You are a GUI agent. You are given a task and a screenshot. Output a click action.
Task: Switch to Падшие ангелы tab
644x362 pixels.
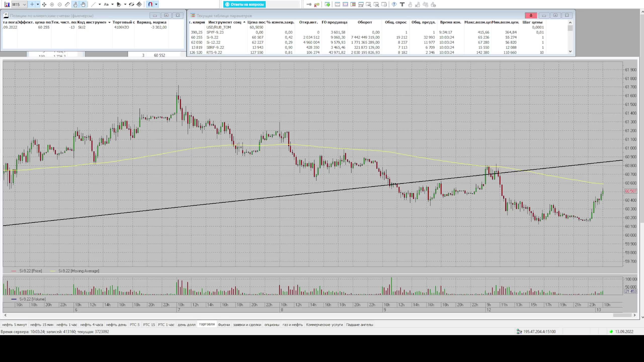pos(359,325)
